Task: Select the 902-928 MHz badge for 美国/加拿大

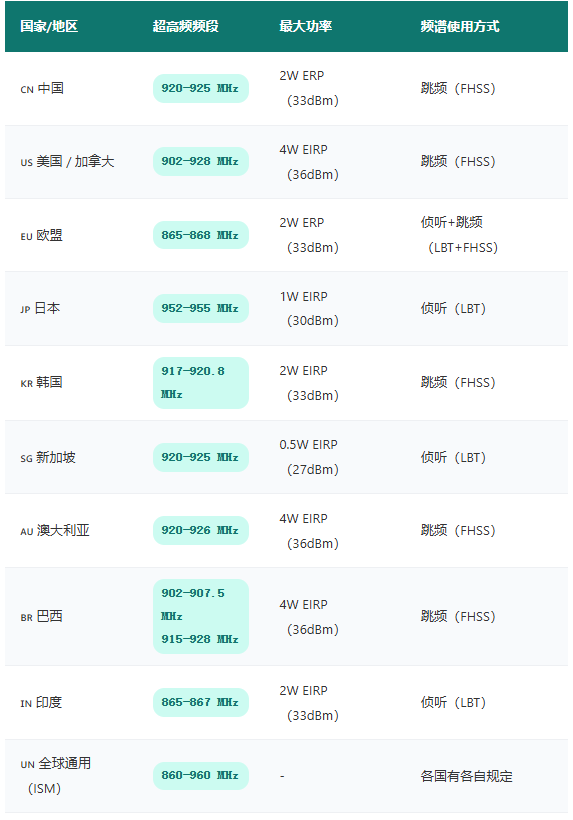Action: [201, 162]
